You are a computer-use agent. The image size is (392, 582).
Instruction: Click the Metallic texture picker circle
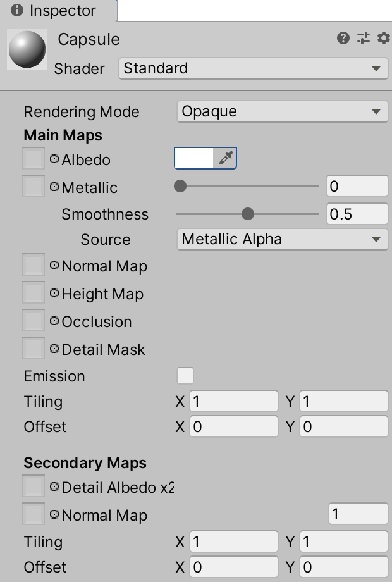(54, 187)
